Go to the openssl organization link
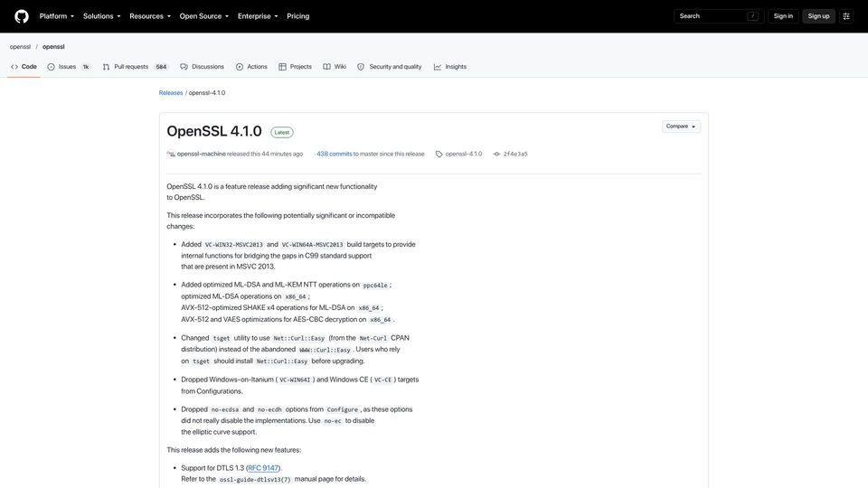 click(x=20, y=47)
